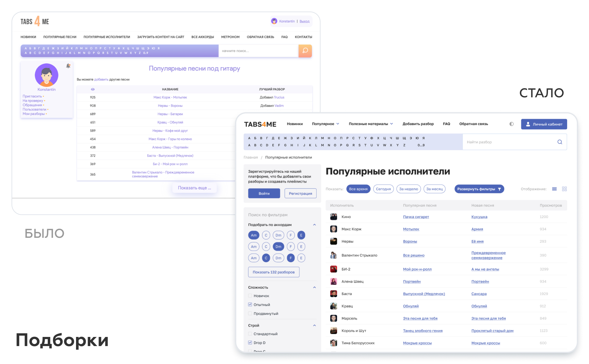Open the Пачка сигарет song link
The width and height of the screenshot is (589, 364).
click(x=416, y=217)
